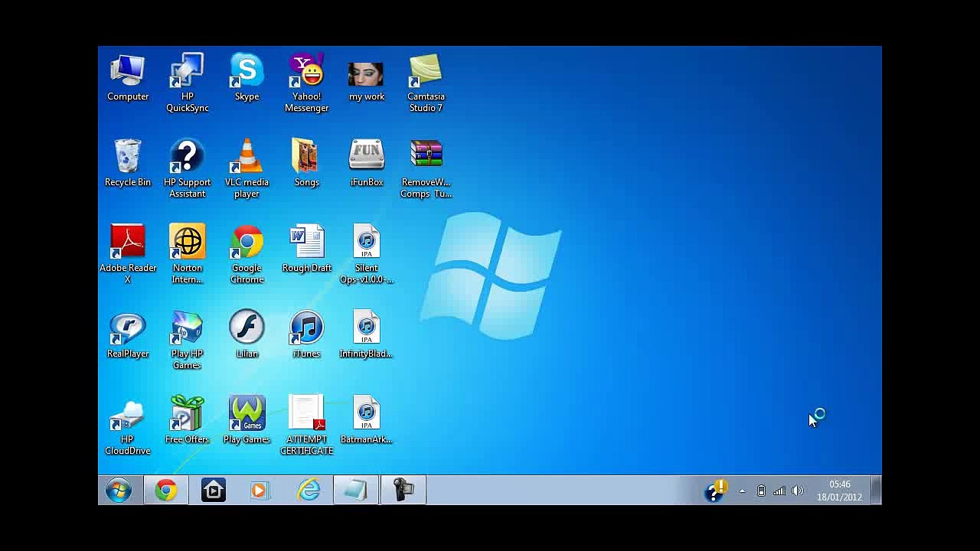The image size is (980, 551).
Task: Select the VLC media player icon
Action: [247, 168]
